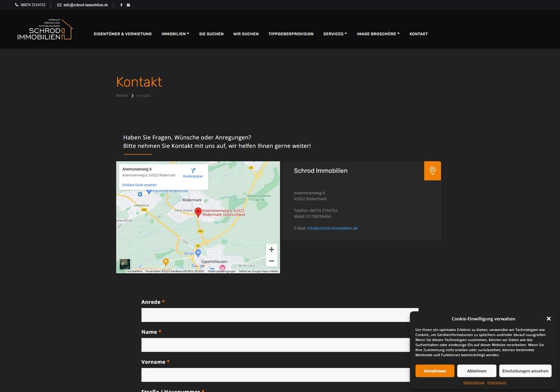The width and height of the screenshot is (560, 392).
Task: Click the Schrod Immobilien logo
Action: pyautogui.click(x=45, y=30)
